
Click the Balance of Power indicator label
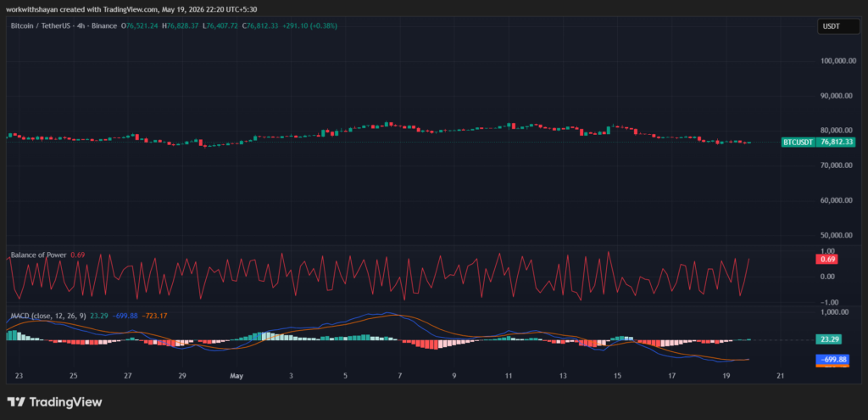[39, 255]
